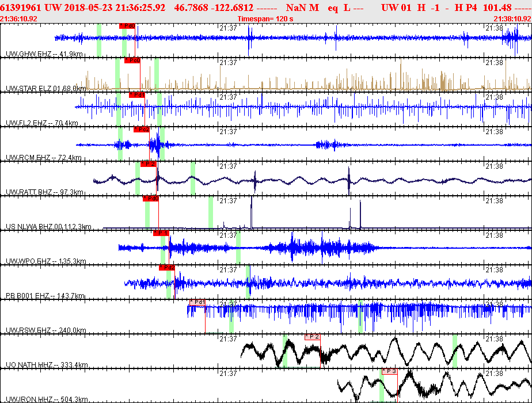The width and height of the screenshot is (532, 403).
Task: Select the Pc2 pick flag on RCM trace
Action: (142, 130)
